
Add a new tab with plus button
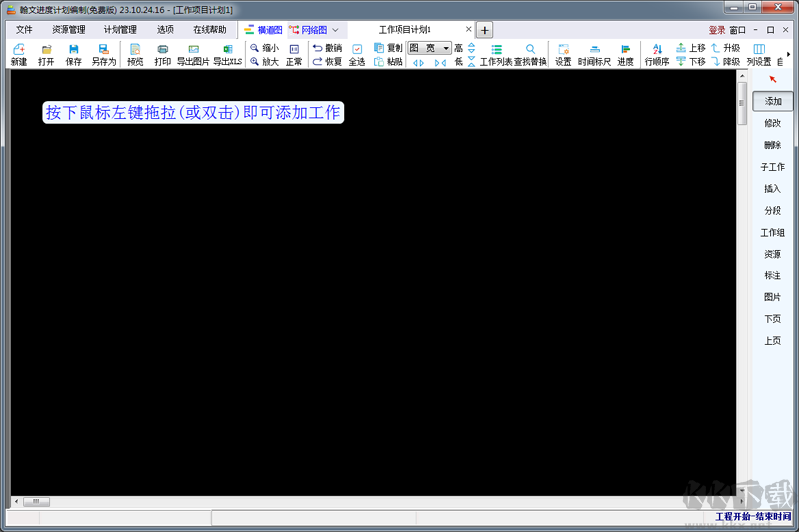485,30
